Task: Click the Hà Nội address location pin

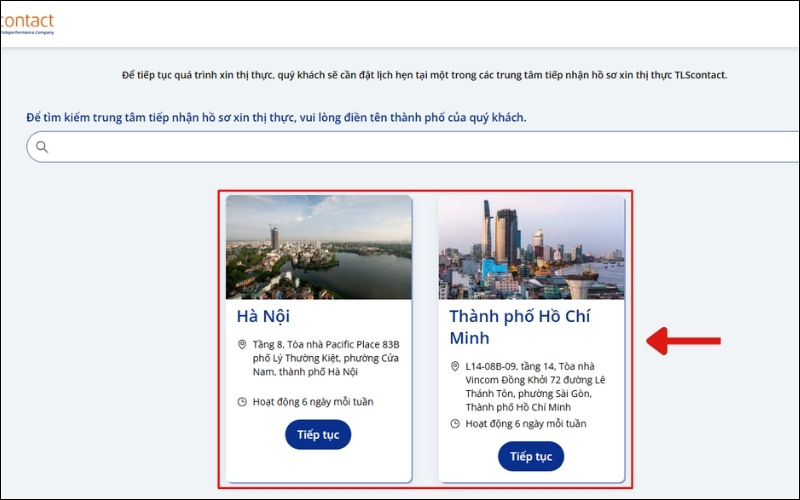Action: coord(242,344)
